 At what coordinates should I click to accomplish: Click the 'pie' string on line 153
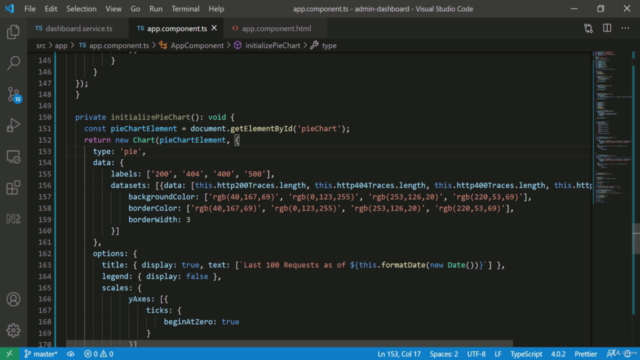tap(131, 151)
